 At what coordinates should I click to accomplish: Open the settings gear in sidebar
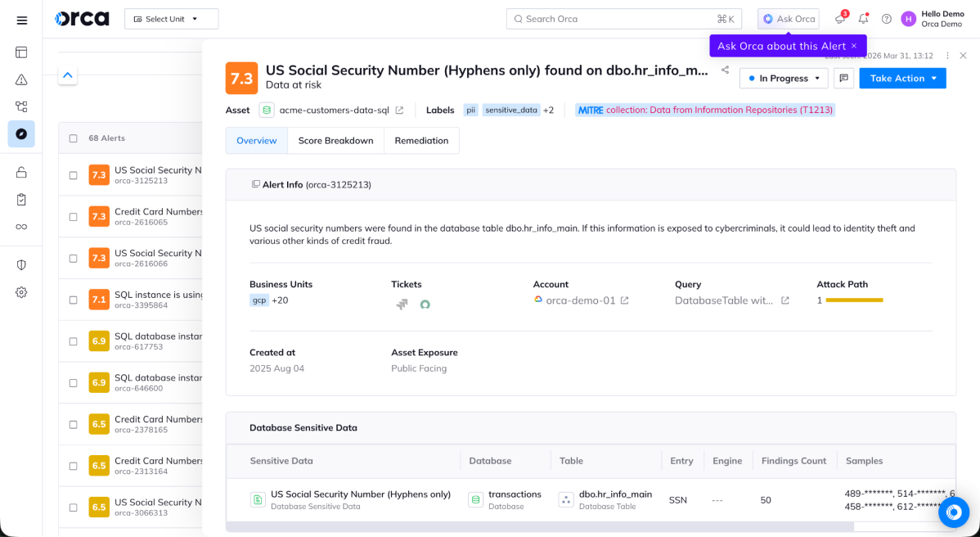click(x=21, y=292)
